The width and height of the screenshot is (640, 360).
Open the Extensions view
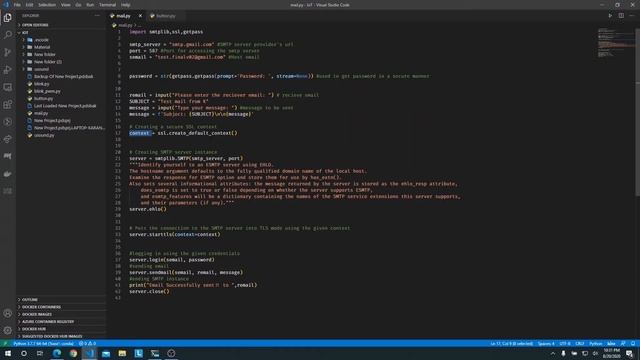[x=8, y=104]
